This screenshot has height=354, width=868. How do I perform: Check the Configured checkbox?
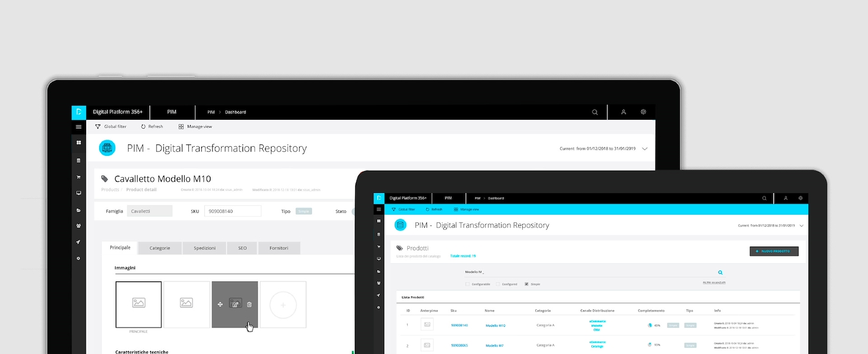497,284
